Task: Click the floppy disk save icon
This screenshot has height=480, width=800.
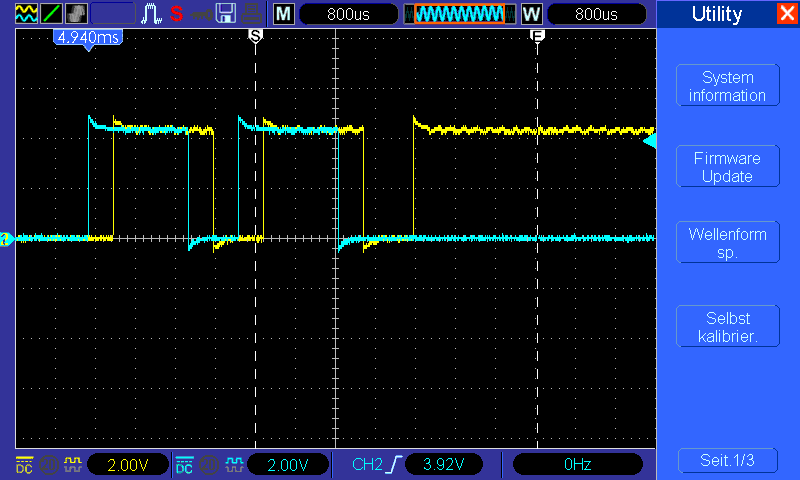Action: pyautogui.click(x=225, y=13)
